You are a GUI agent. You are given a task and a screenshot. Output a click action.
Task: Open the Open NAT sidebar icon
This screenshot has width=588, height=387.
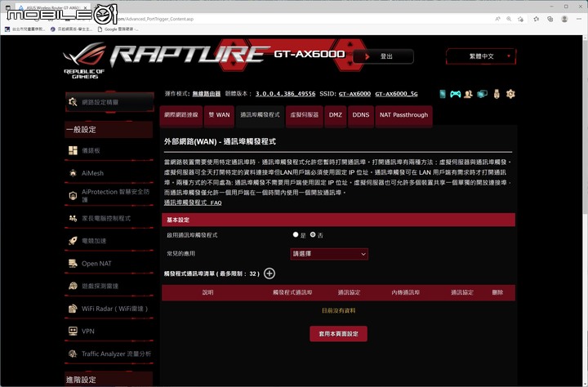click(73, 263)
